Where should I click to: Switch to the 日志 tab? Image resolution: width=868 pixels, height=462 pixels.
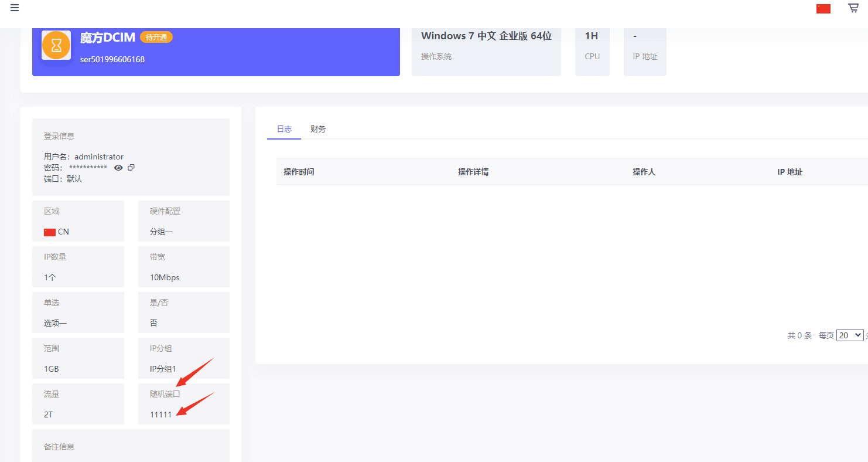(x=284, y=129)
